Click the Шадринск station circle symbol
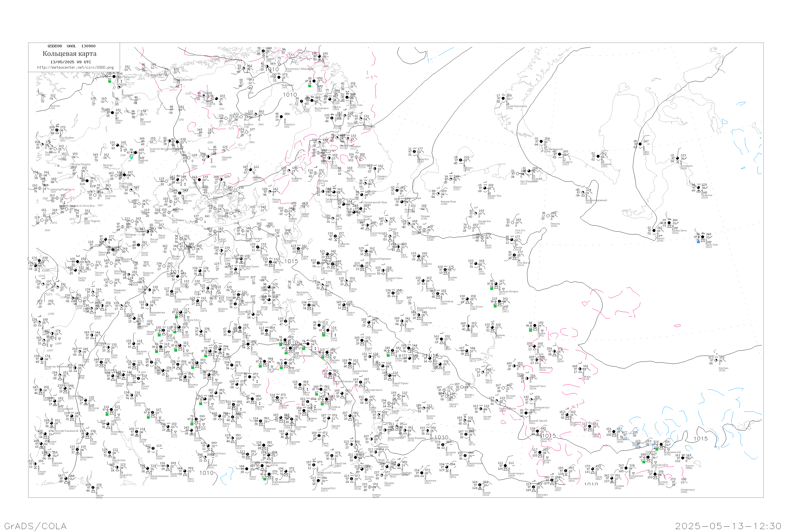The image size is (798, 532). [567, 415]
